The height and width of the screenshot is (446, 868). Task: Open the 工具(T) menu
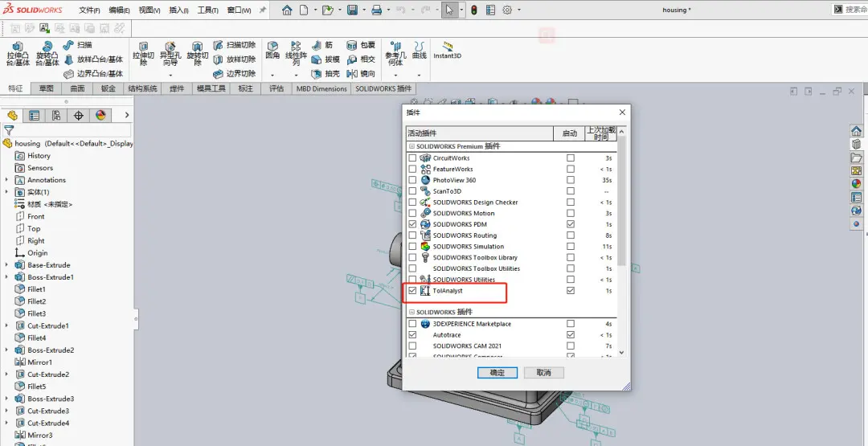[x=207, y=10]
